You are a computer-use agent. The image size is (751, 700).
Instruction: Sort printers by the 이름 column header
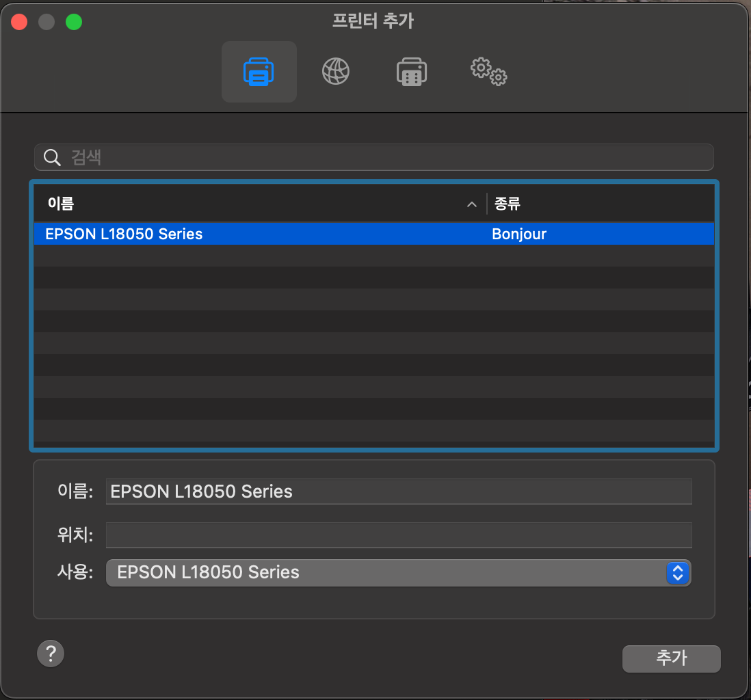pyautogui.click(x=260, y=204)
